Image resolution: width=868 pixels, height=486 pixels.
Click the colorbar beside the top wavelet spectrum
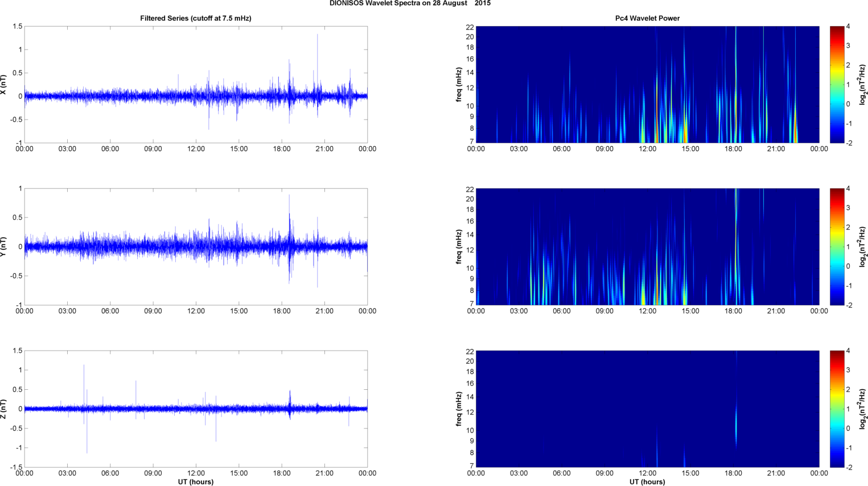[x=837, y=84]
